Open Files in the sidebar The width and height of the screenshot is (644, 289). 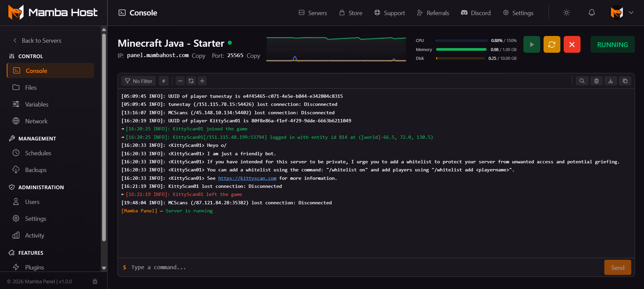click(x=31, y=88)
